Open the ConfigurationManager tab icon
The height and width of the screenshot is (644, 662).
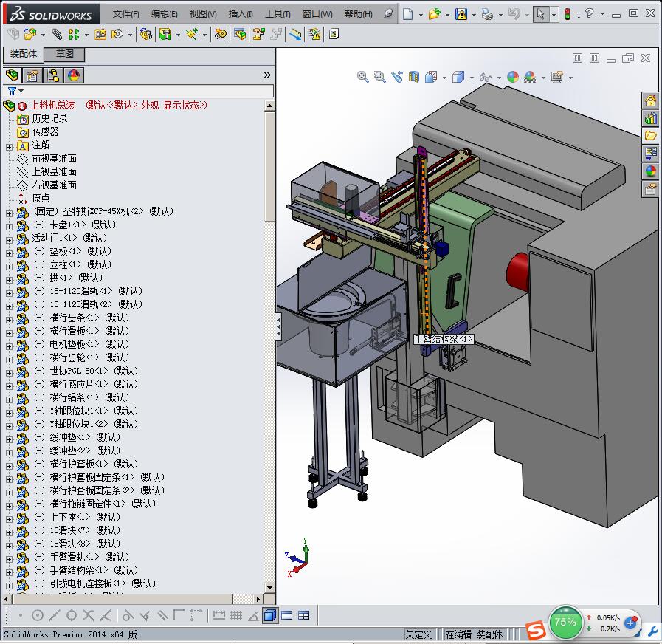tap(52, 75)
